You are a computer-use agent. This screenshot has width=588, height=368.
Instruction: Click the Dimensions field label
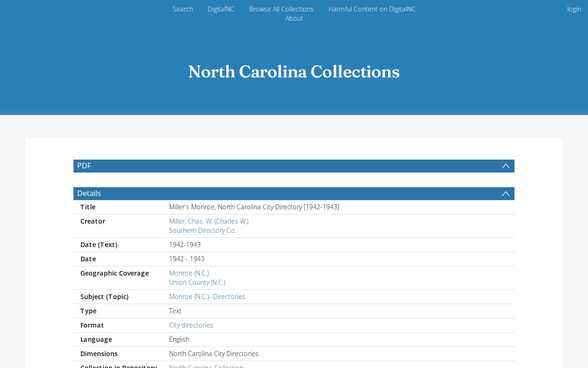[99, 354]
